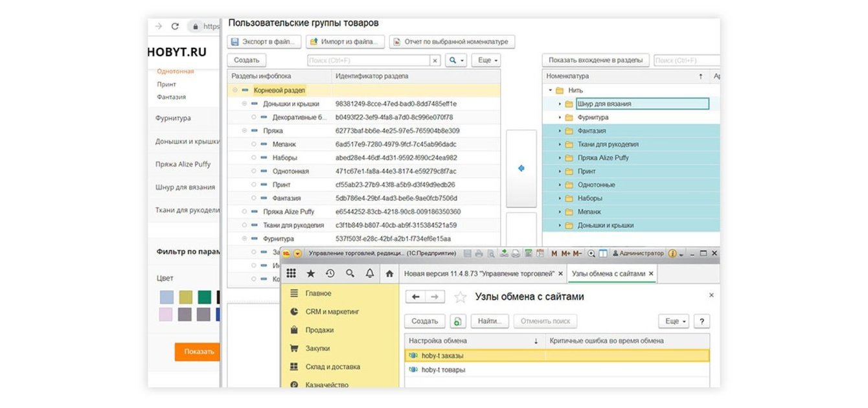Reload the browser page

coord(175,27)
